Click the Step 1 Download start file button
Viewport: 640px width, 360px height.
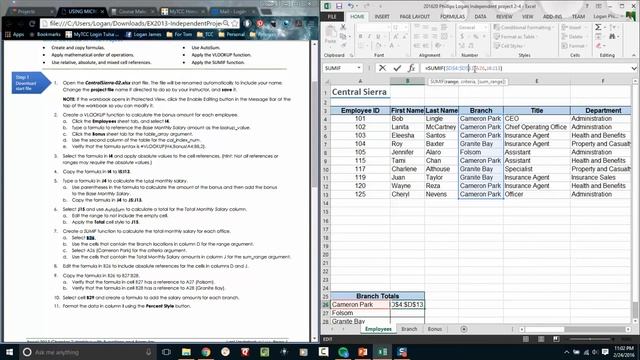coord(31,83)
